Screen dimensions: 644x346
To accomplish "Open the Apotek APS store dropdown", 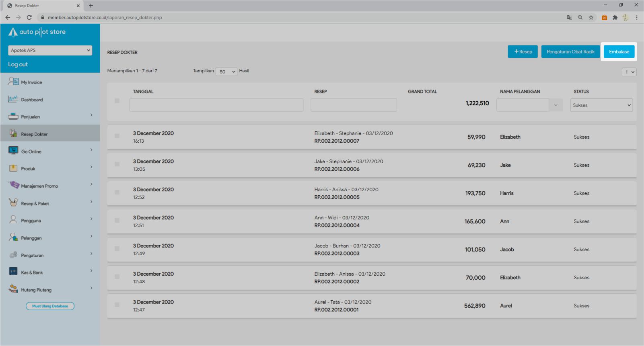I will 50,50.
